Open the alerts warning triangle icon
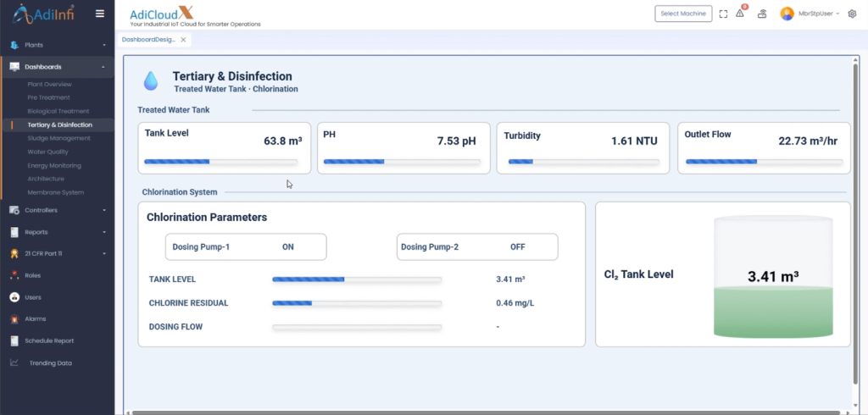This screenshot has height=415, width=868. 740,14
